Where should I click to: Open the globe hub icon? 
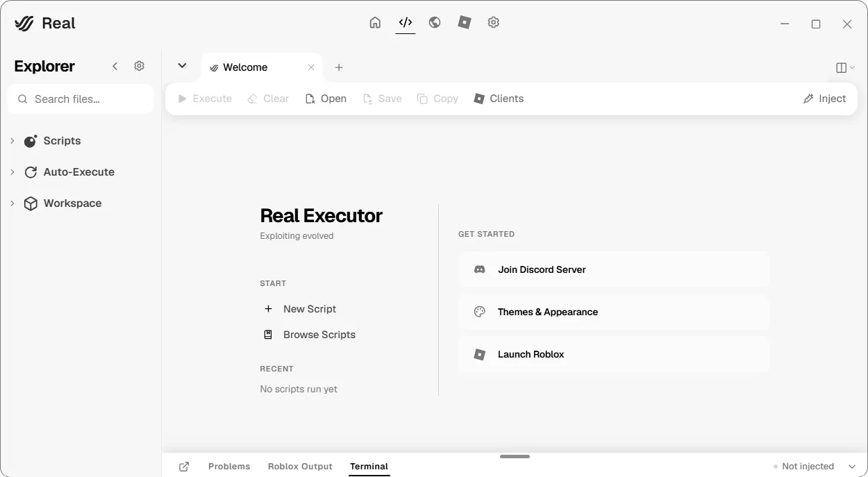[435, 22]
